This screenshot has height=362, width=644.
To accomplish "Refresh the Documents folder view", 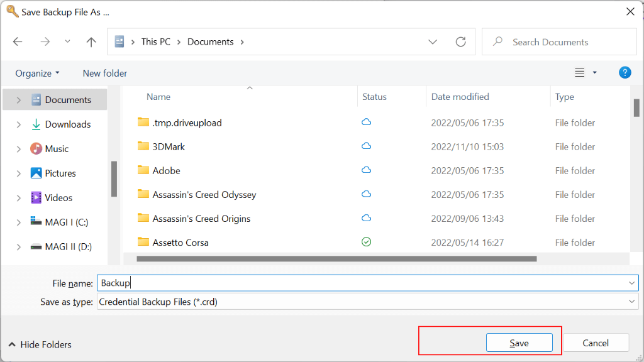I will pos(461,42).
